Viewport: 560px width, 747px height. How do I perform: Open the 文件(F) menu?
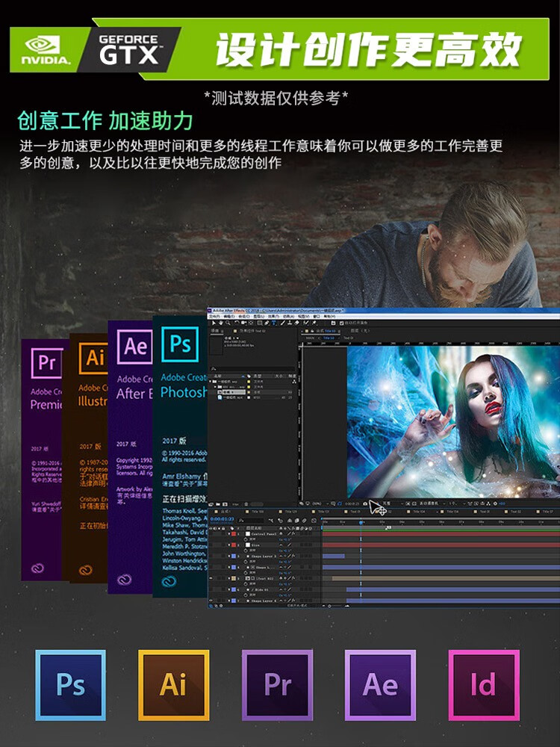point(214,316)
